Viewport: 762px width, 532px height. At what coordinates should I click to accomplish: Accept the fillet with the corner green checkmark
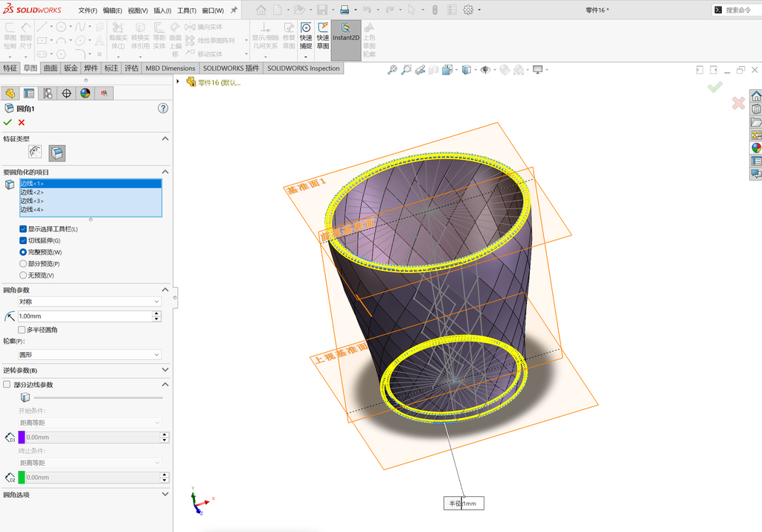click(715, 87)
